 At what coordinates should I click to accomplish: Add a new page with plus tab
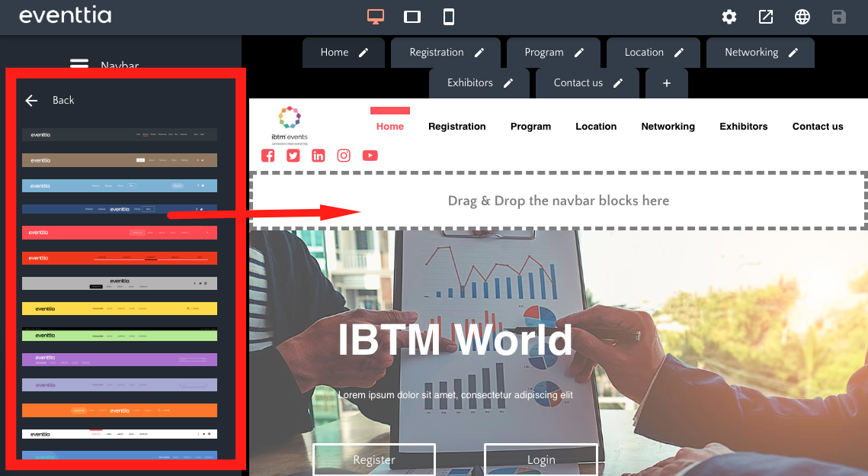click(667, 83)
